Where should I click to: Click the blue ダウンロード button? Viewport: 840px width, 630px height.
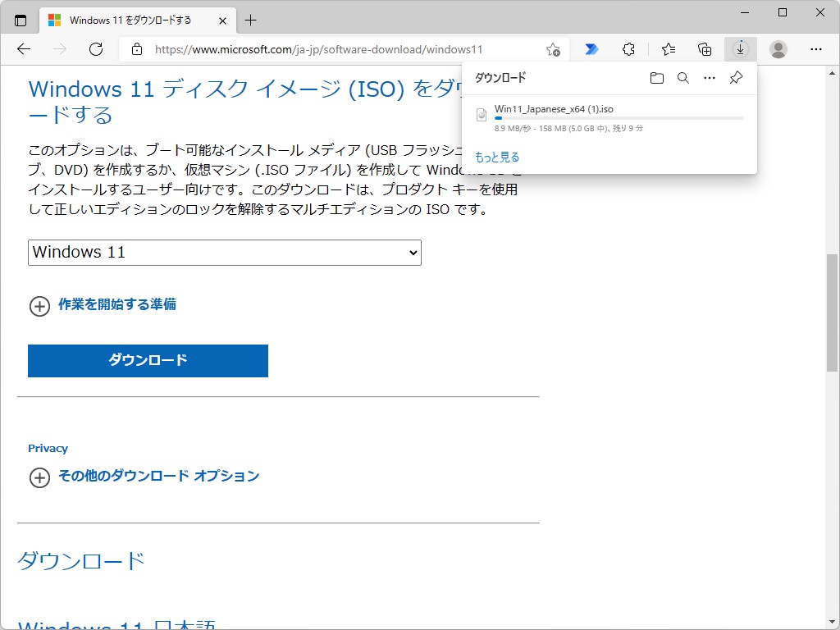tap(148, 360)
